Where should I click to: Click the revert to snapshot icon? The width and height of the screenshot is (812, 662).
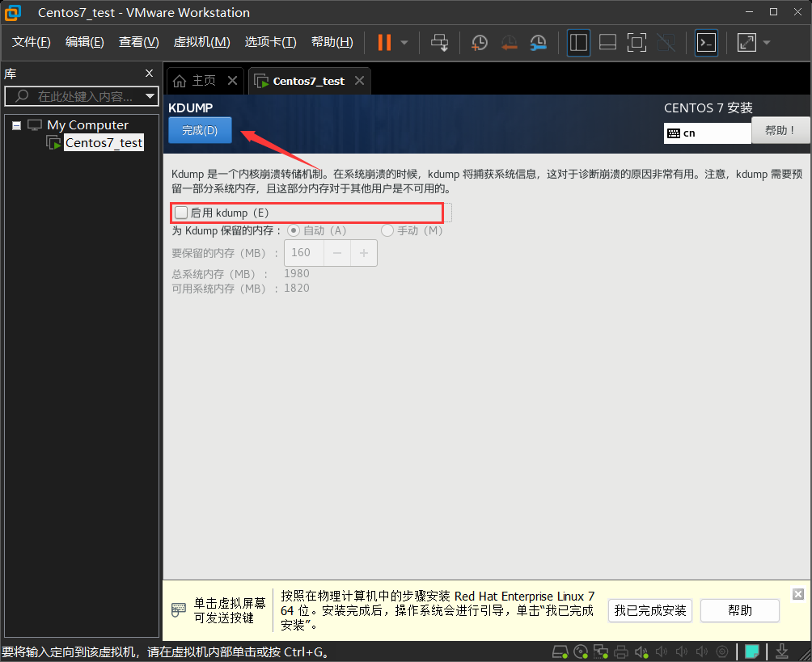pyautogui.click(x=509, y=42)
